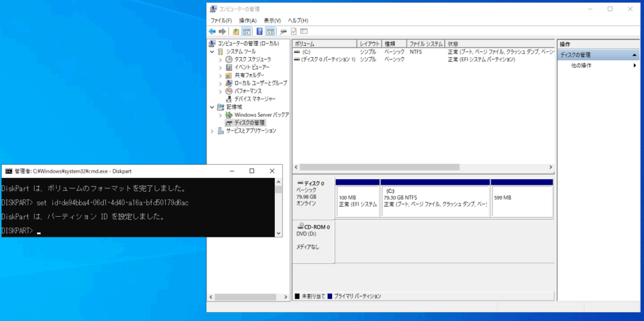Expand Services and Applications (サービスとアプリケーション) node
The width and height of the screenshot is (644, 321).
[x=213, y=131]
